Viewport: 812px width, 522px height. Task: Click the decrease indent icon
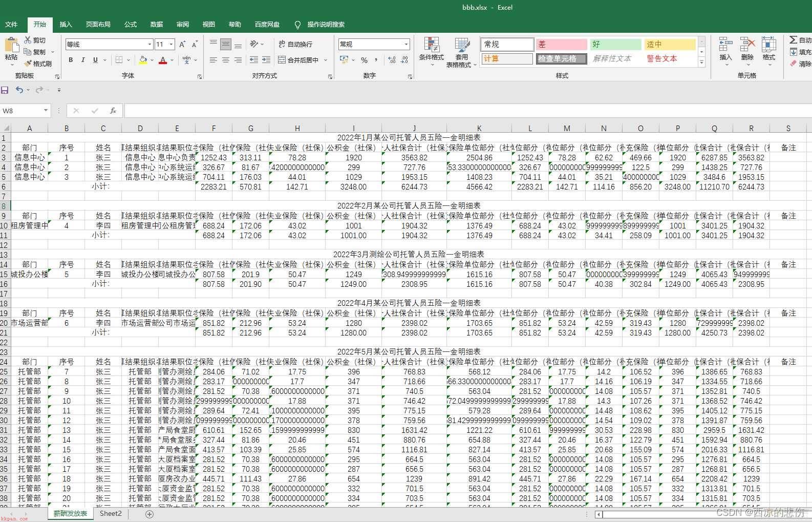pyautogui.click(x=254, y=60)
